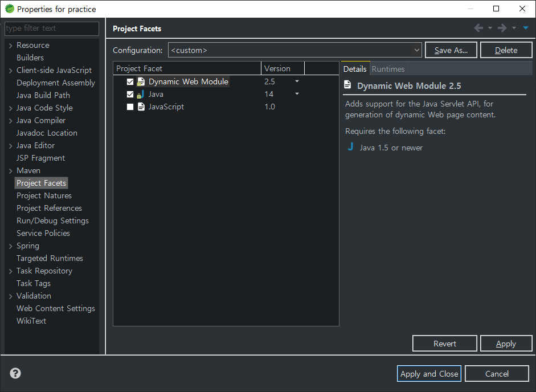Open Project Natures page
536x392 pixels.
point(44,195)
